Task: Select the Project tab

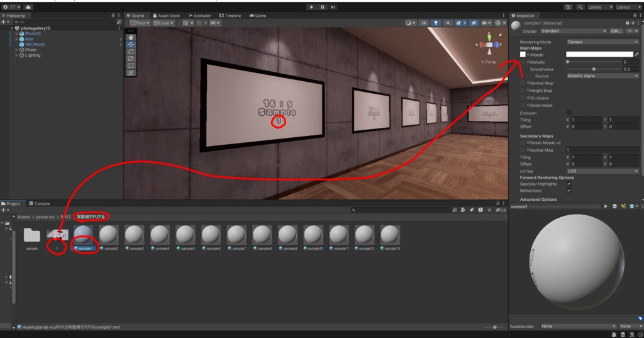Action: [x=11, y=203]
